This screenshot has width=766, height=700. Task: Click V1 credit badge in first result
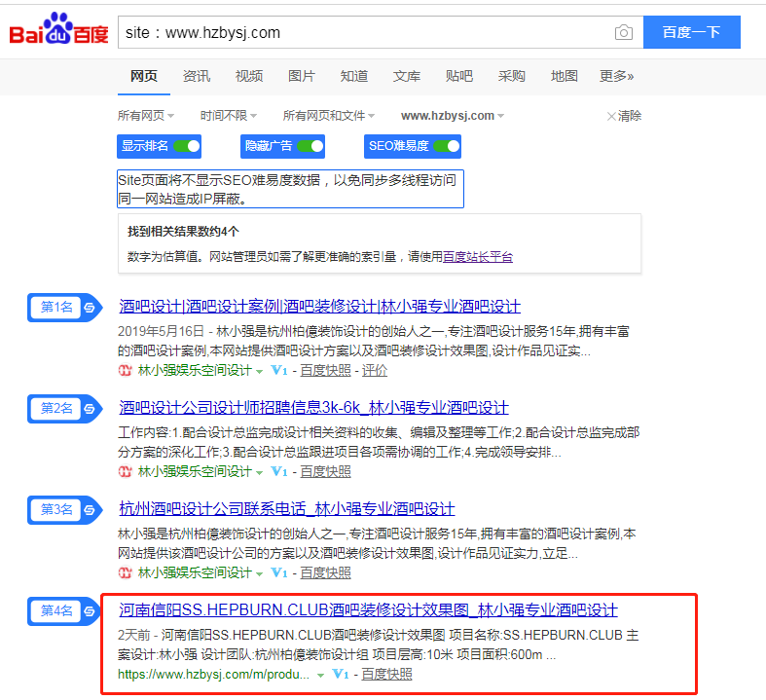[279, 371]
